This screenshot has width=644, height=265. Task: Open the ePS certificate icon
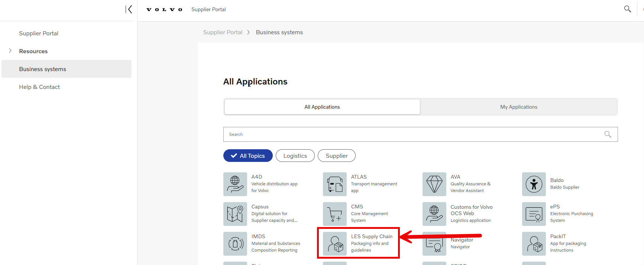click(534, 214)
